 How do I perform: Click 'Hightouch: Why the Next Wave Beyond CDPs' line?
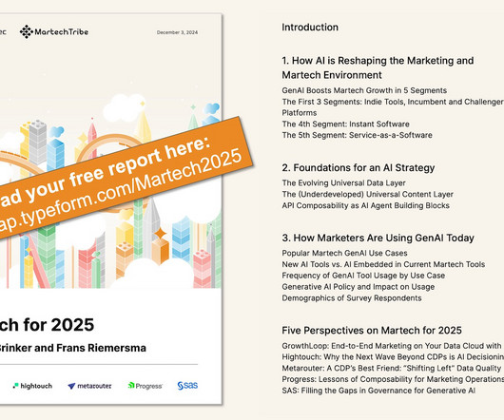393,357
